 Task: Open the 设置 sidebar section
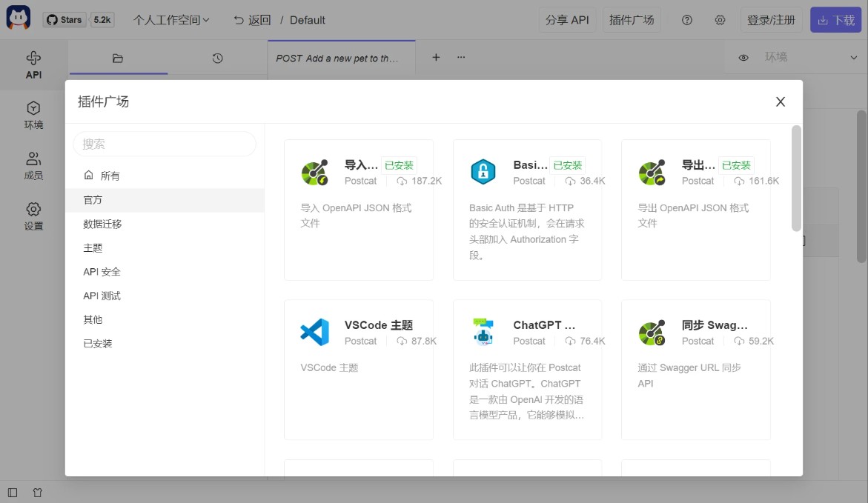[x=33, y=216]
